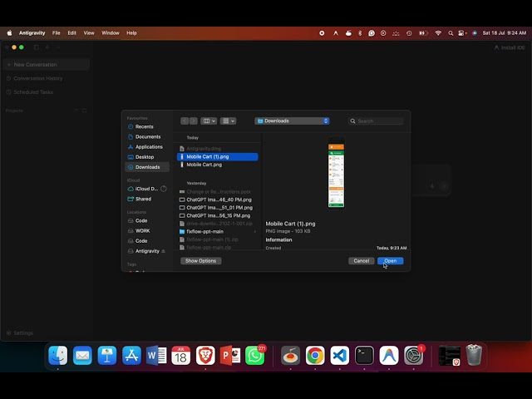Click battery icon in menu bar
The width and height of the screenshot is (532, 399).
click(x=423, y=33)
